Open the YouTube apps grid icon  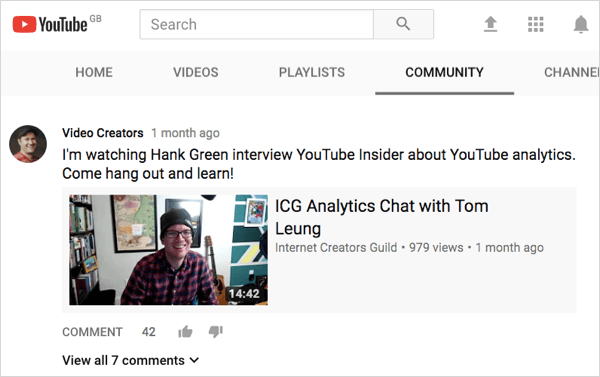[535, 24]
